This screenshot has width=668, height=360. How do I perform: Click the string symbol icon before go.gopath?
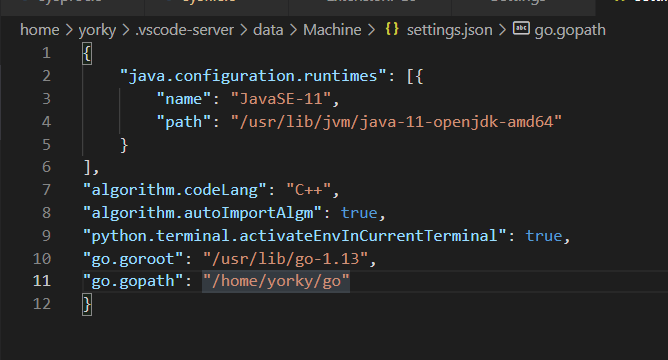521,29
